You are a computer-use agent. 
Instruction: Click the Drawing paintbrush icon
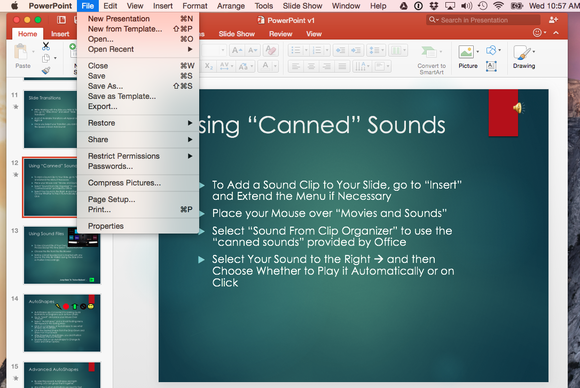pos(522,53)
